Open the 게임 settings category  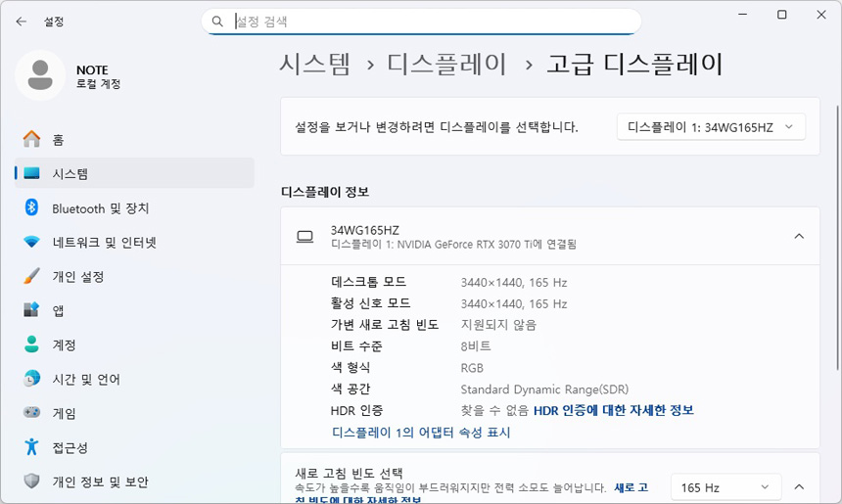(65, 413)
